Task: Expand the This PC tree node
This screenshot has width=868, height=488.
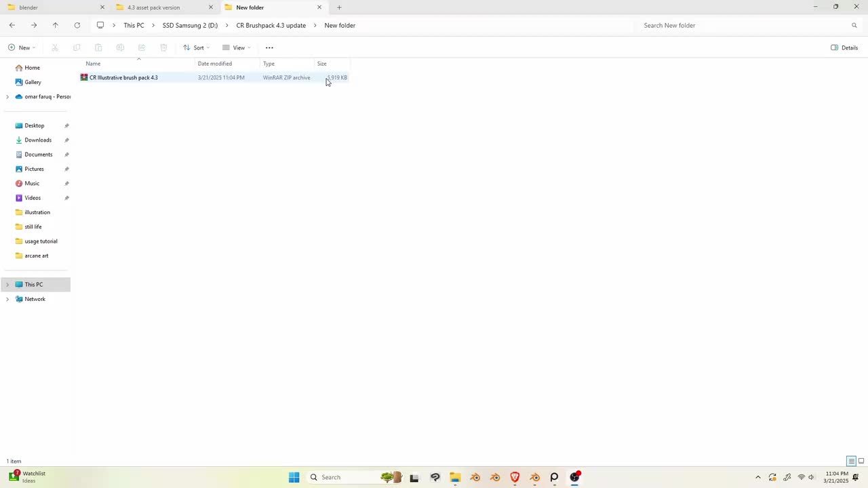Action: (7, 285)
